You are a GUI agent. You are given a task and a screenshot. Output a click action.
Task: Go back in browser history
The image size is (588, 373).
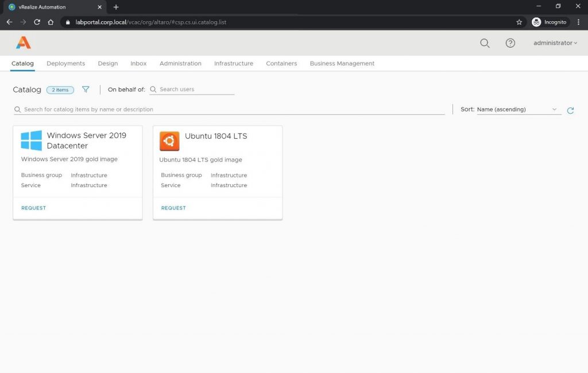9,22
